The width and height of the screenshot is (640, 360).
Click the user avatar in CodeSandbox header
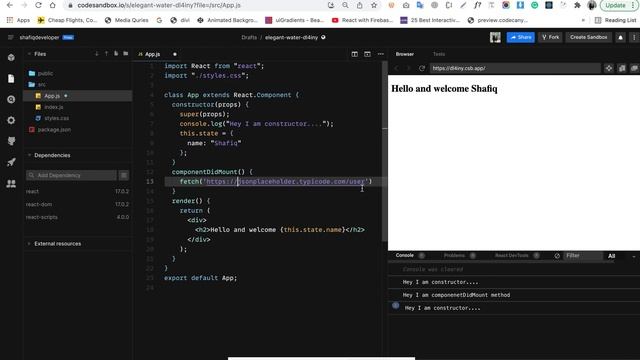pos(495,37)
